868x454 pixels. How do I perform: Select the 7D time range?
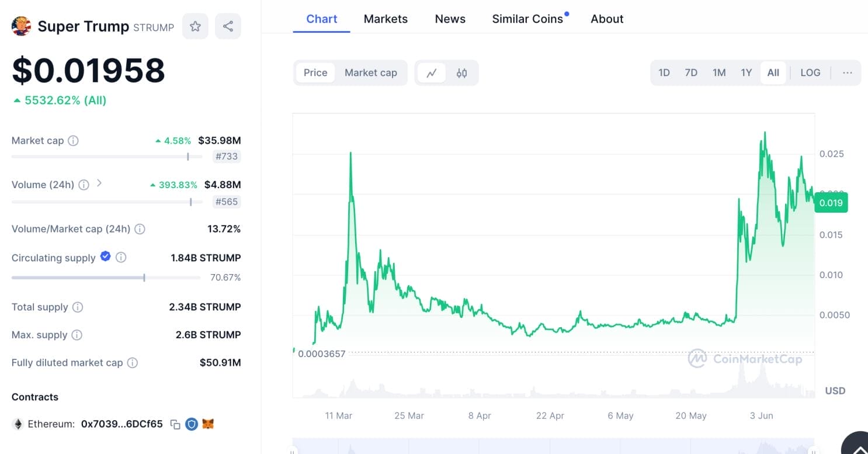coord(691,73)
